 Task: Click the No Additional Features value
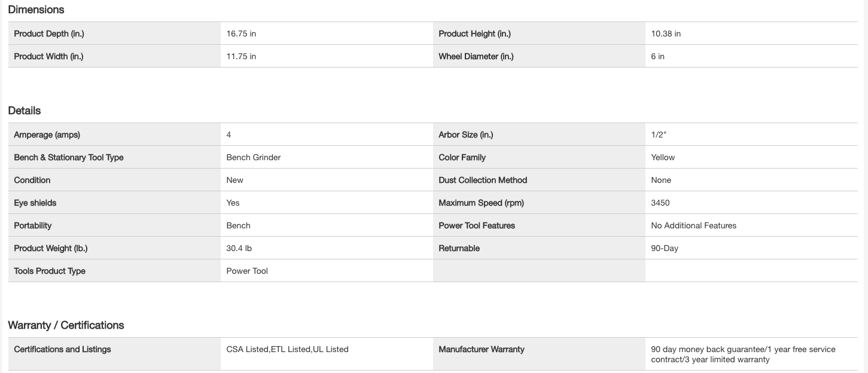click(x=693, y=226)
